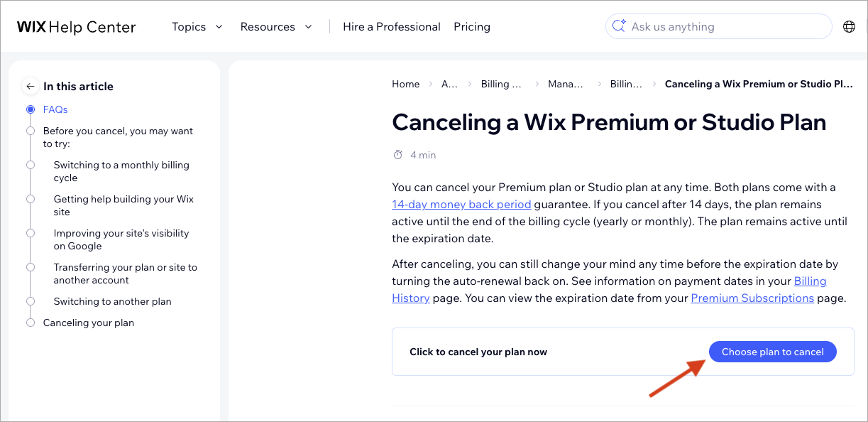
Task: Select Hire a Professional in the navigation
Action: 391,26
